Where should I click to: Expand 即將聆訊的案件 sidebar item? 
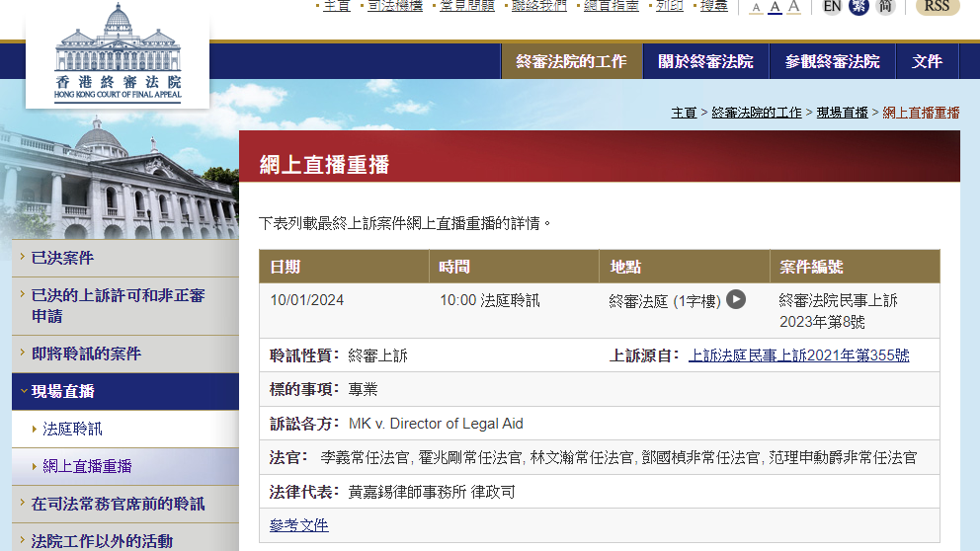(x=86, y=354)
